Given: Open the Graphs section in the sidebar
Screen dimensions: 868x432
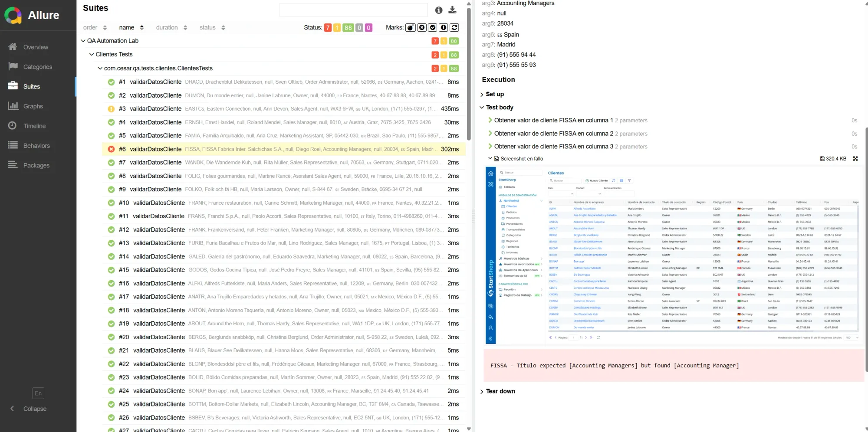Looking at the screenshot, I should tap(33, 106).
